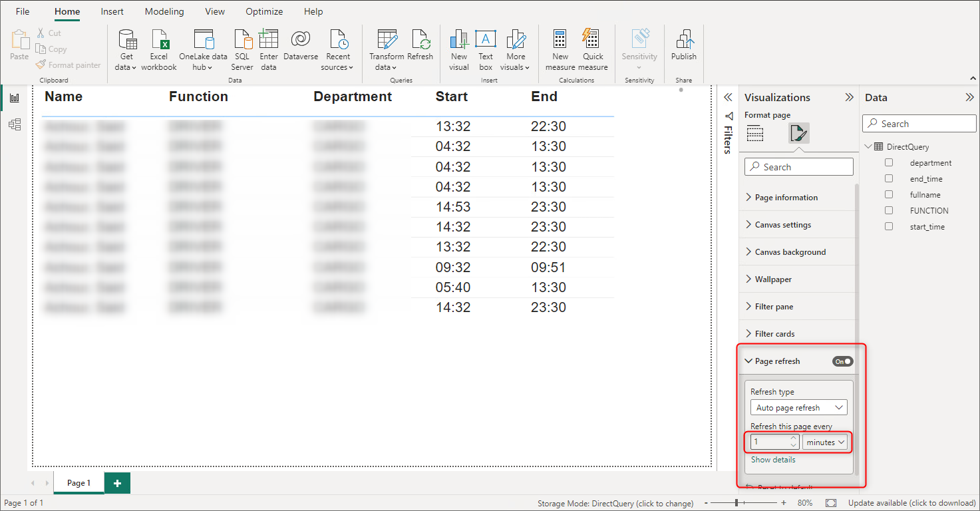Collapse the Visualizations pane
The width and height of the screenshot is (980, 511).
coord(849,97)
